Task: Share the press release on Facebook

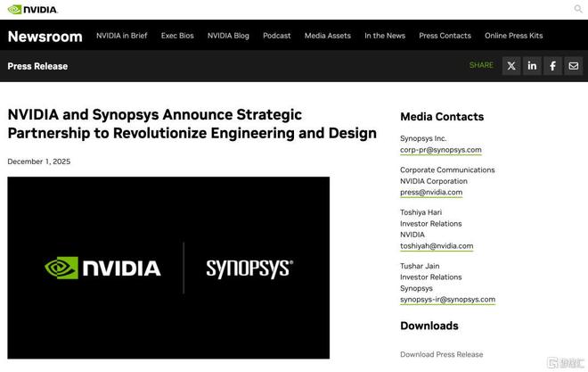Action: [552, 66]
